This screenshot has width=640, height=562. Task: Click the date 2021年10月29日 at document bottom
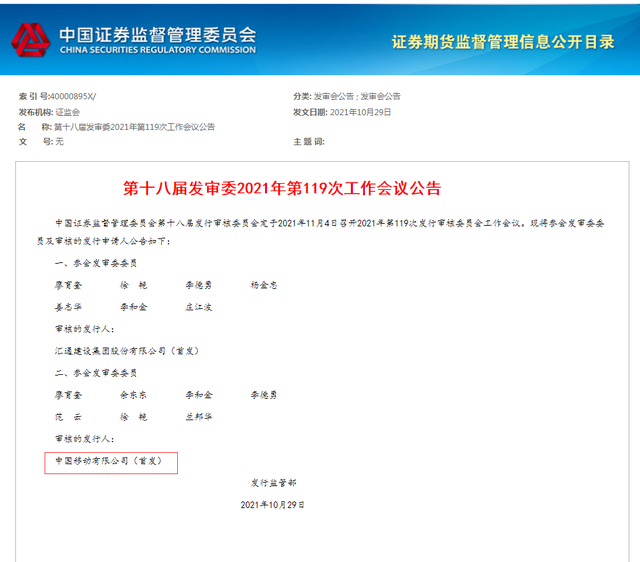(x=273, y=505)
